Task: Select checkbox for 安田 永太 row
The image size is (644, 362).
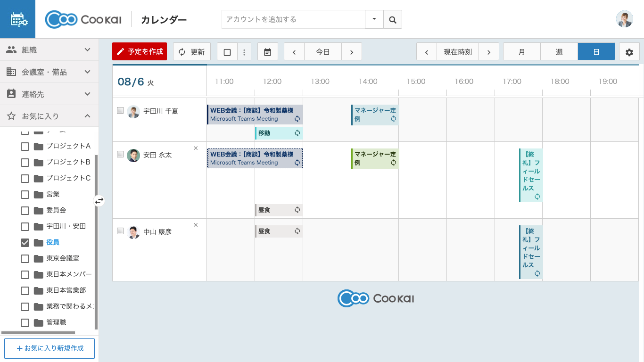Action: 120,154
